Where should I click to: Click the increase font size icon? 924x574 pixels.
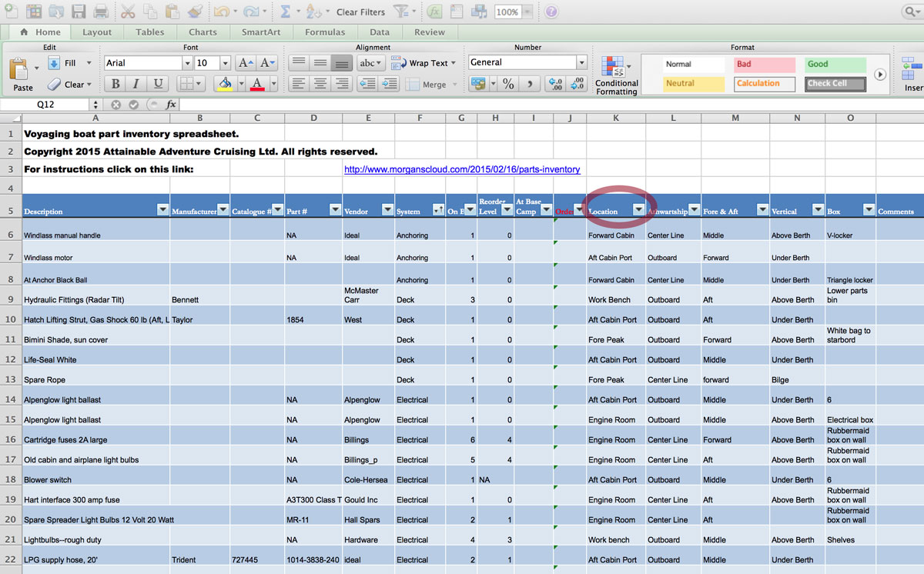(x=246, y=63)
